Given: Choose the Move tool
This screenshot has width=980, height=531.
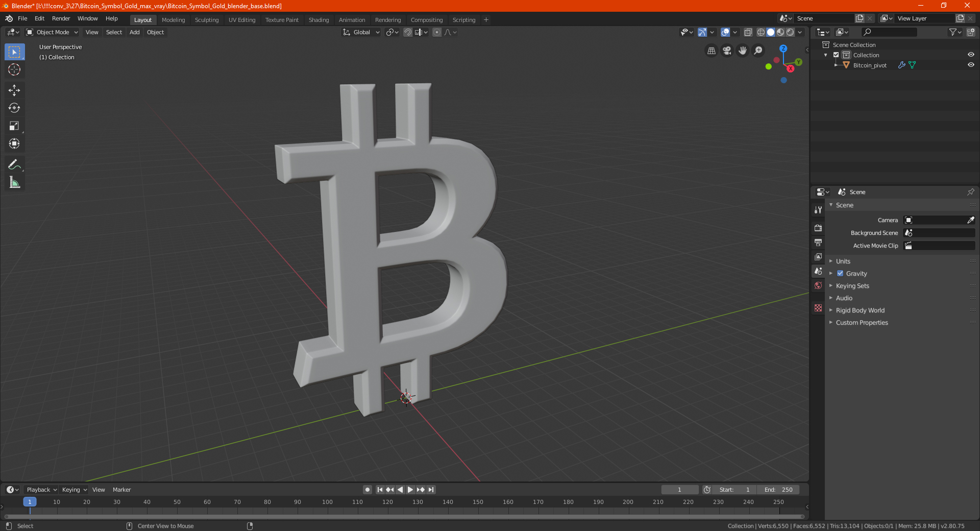Looking at the screenshot, I should [14, 90].
